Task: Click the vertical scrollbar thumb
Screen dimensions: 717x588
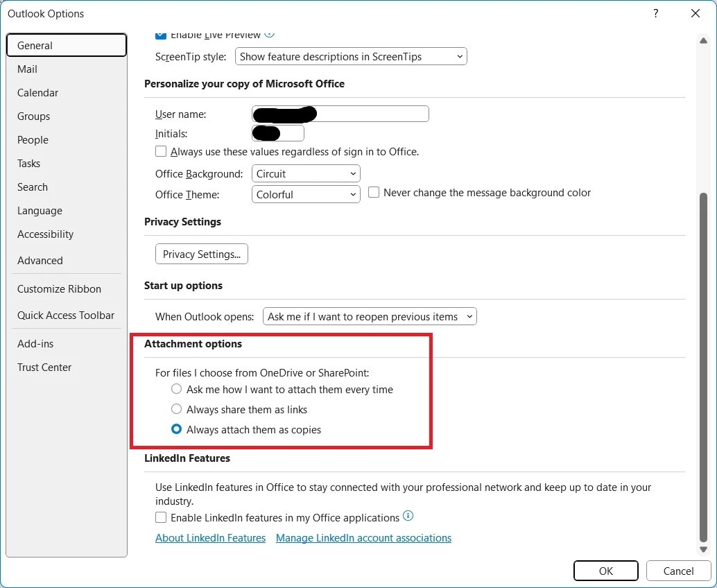Action: 703,367
